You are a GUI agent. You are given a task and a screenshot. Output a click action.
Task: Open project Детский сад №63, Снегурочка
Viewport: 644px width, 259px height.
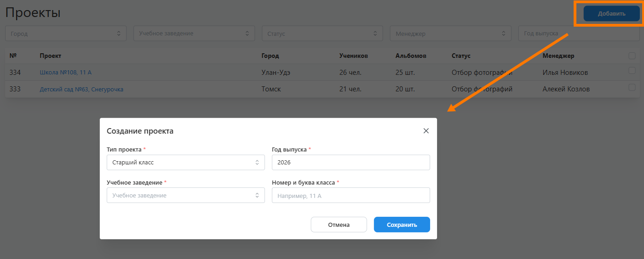point(81,89)
